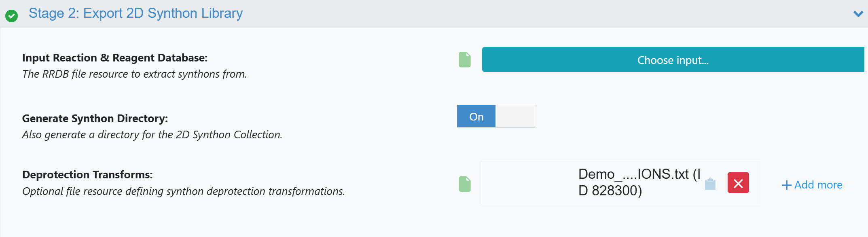Click the Generate Synthon Directory label

(x=95, y=118)
